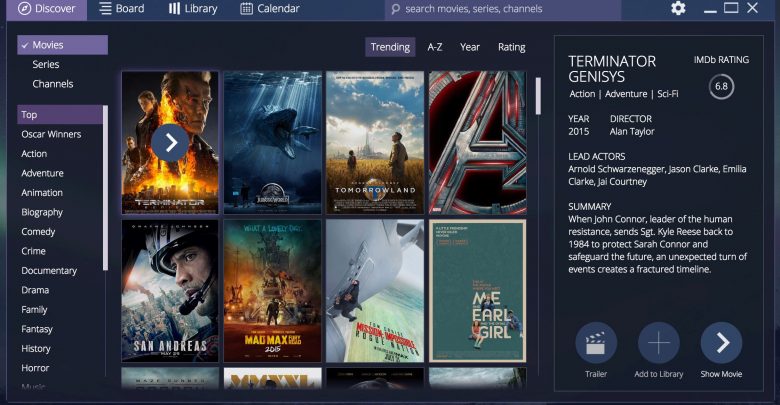
Task: Maximize the application window
Action: pyautogui.click(x=731, y=8)
